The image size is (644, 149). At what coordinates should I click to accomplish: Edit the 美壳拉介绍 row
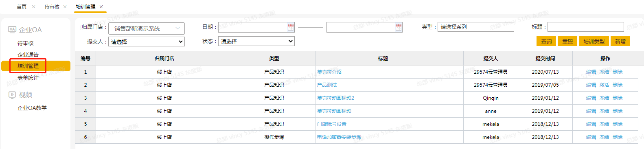click(x=591, y=72)
